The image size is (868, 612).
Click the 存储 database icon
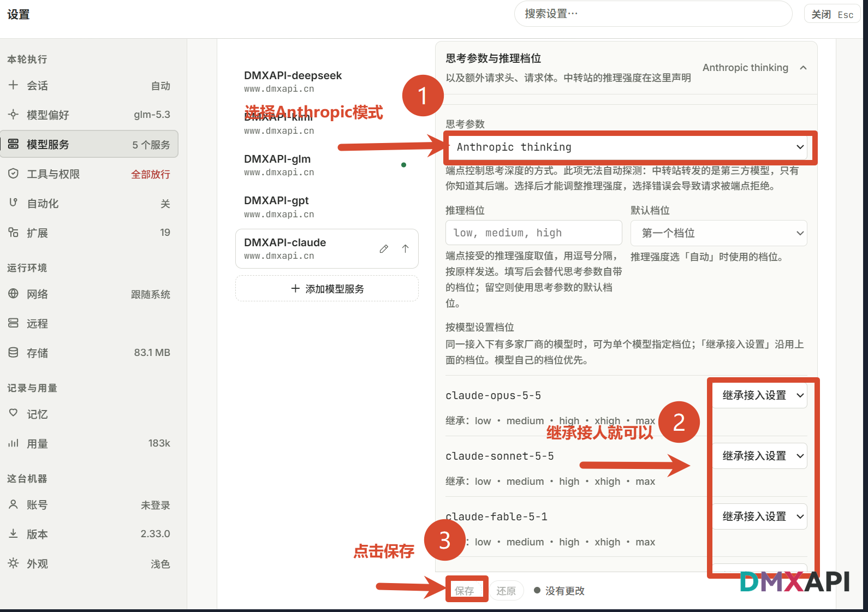[x=13, y=353]
